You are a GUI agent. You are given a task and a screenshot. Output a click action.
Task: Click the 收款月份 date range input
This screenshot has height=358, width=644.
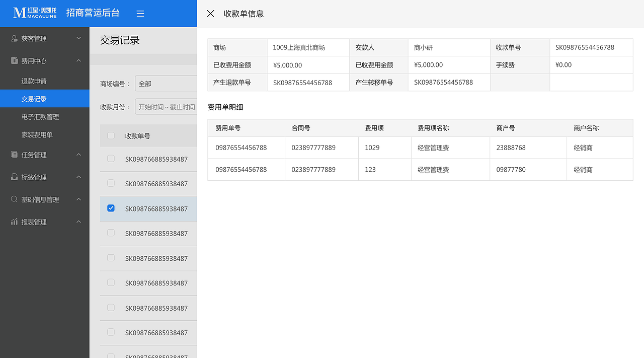(166, 107)
